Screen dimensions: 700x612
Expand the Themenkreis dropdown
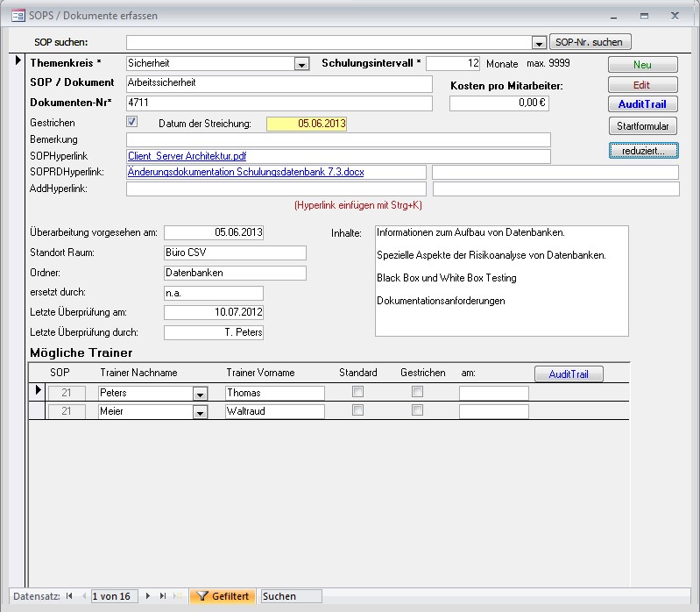point(301,64)
